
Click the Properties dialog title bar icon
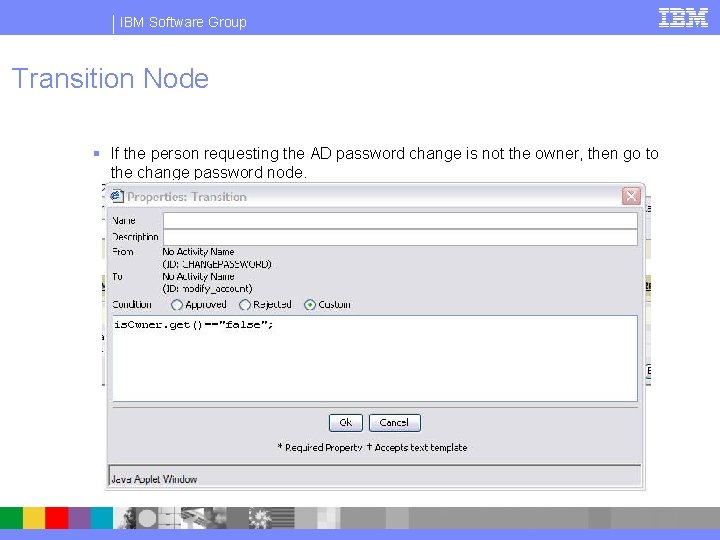(x=117, y=197)
